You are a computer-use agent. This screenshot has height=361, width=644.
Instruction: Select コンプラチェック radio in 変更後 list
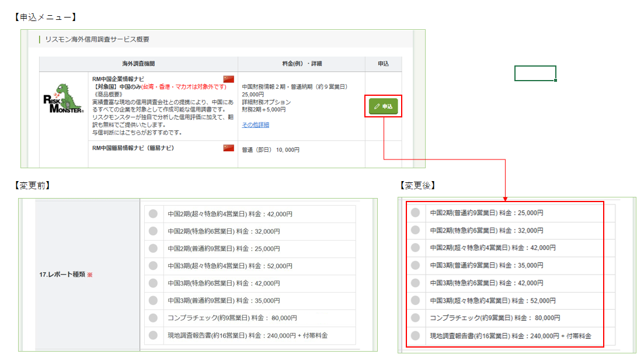(x=415, y=318)
